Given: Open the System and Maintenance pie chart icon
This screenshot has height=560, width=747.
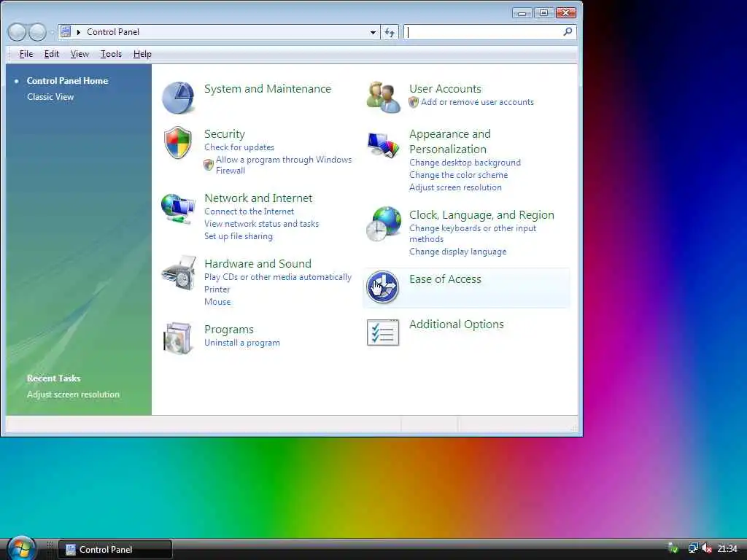Looking at the screenshot, I should coord(178,97).
